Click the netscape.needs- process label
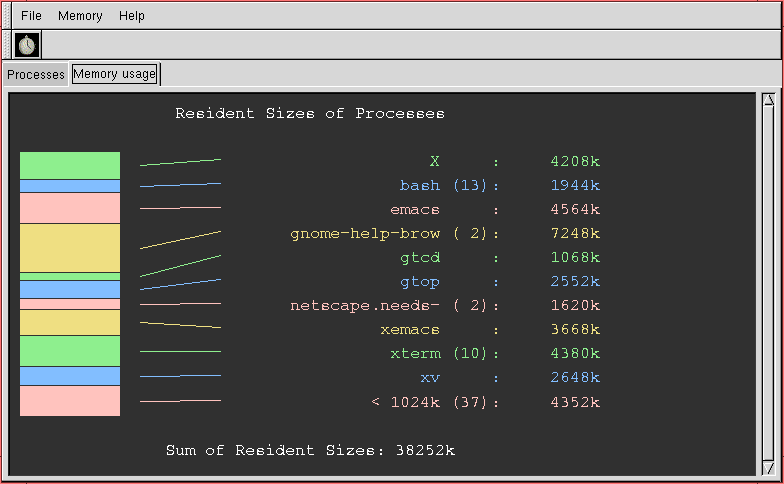 [365, 306]
